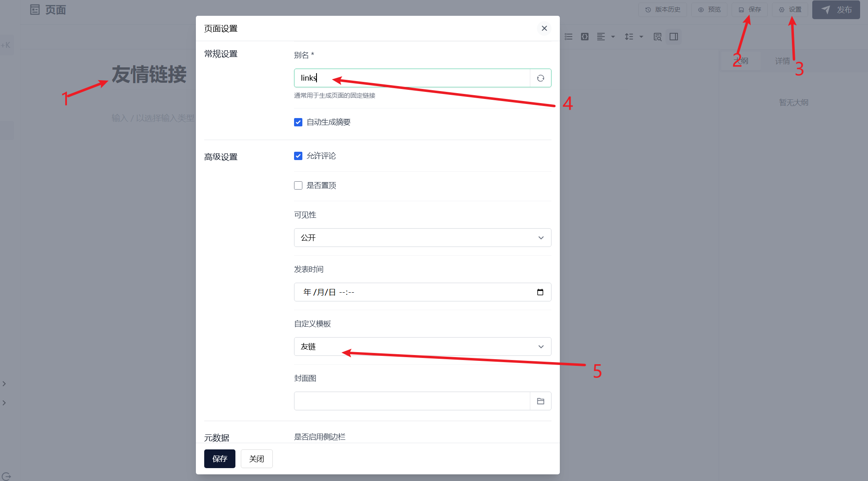Open the cover image folder picker icon
Screen dimensions: 868x481
pos(540,401)
